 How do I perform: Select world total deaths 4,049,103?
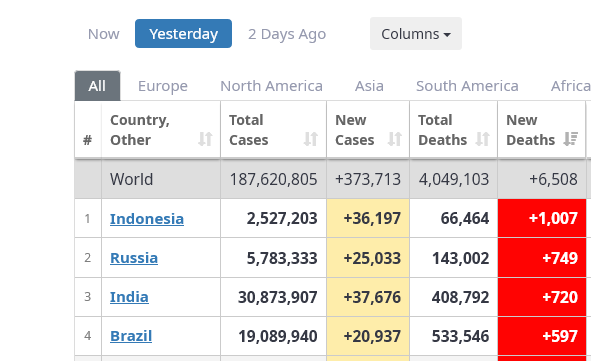click(x=454, y=179)
